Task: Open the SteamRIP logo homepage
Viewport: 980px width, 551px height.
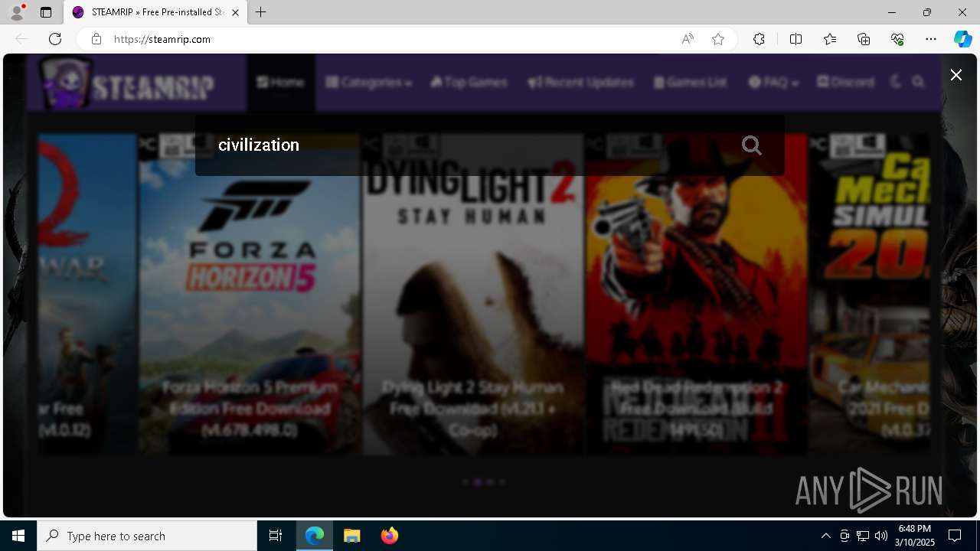Action: 128,83
